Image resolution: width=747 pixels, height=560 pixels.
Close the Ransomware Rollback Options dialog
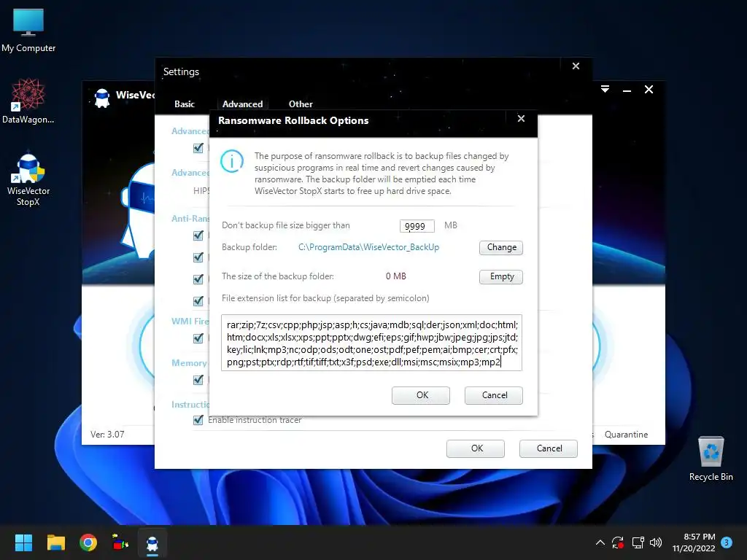click(x=521, y=119)
